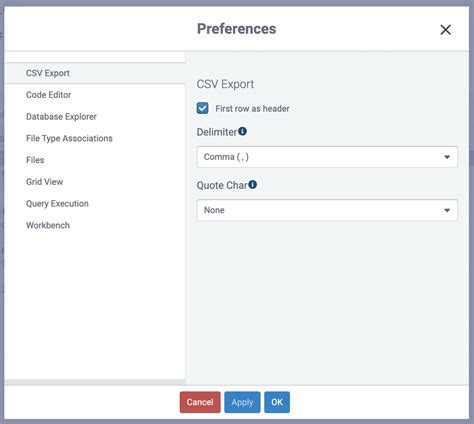The height and width of the screenshot is (424, 474).
Task: Close the Preferences dialog with X
Action: coord(445,30)
